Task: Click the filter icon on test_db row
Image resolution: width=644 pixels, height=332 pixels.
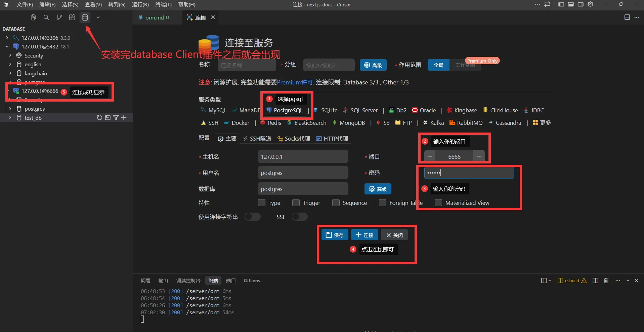Action: pos(116,118)
